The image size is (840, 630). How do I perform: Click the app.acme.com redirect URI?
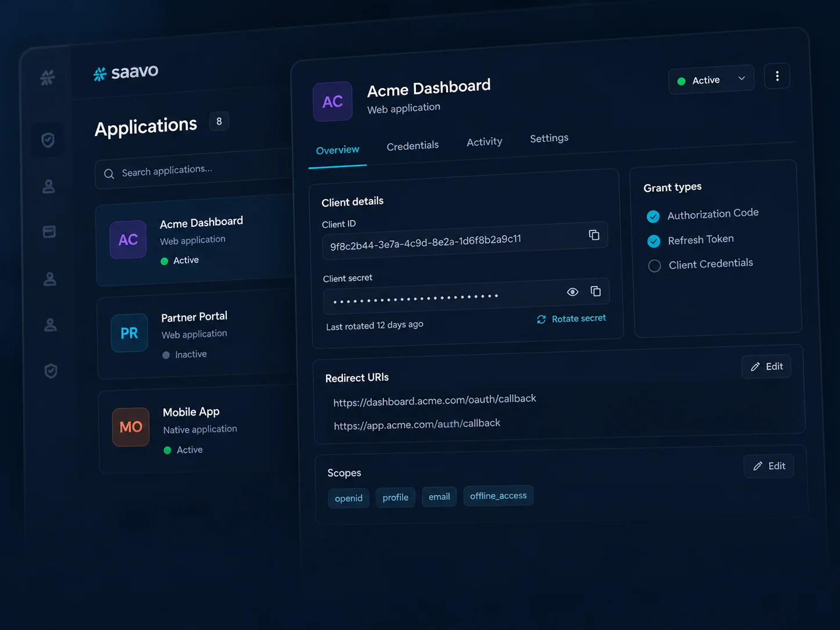pos(417,425)
